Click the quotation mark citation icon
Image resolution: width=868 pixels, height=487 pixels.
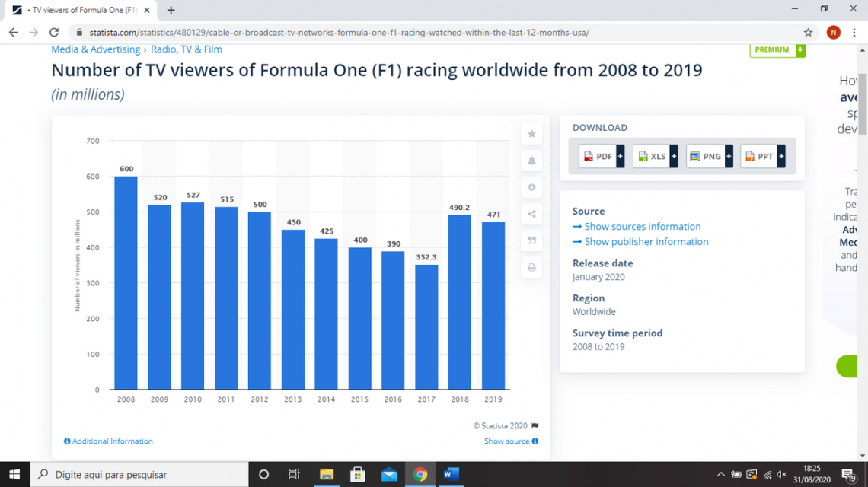(531, 240)
